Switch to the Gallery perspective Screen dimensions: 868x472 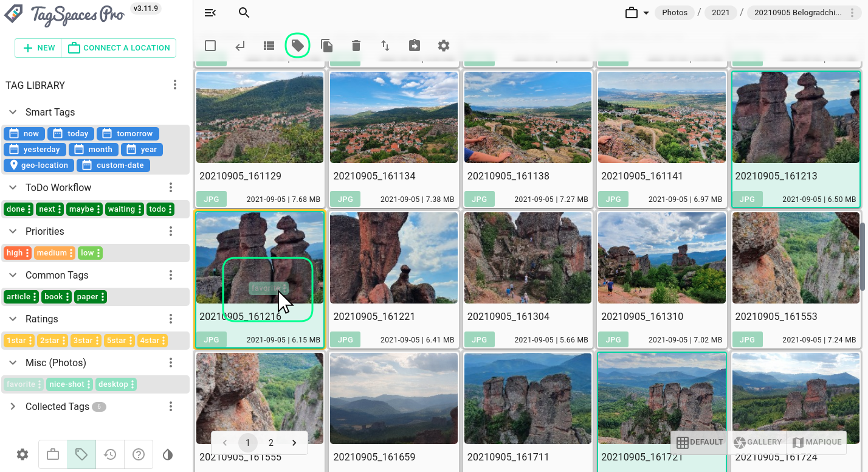(x=757, y=442)
